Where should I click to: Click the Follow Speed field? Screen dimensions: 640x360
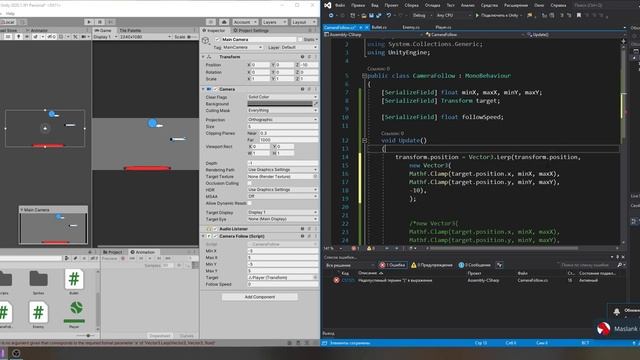click(x=282, y=284)
